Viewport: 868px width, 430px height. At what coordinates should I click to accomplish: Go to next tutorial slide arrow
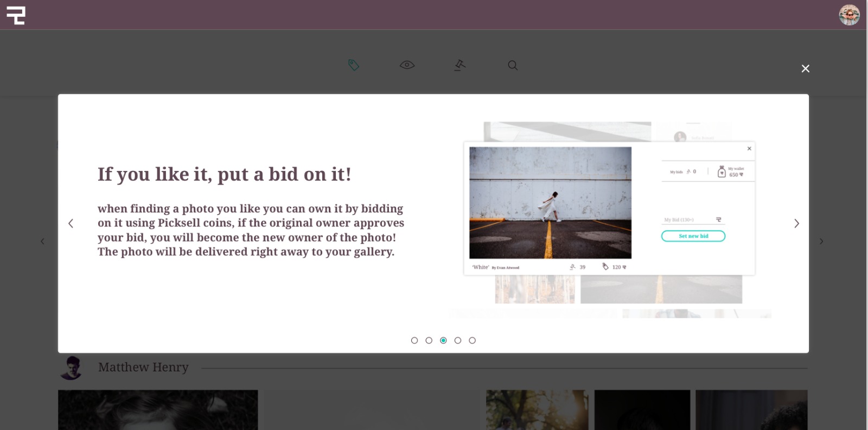point(796,223)
